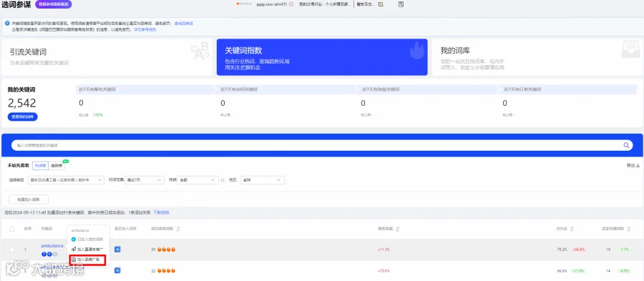Select 加入品牌广告 in popup menu
The height and width of the screenshot is (281, 644).
point(88,260)
